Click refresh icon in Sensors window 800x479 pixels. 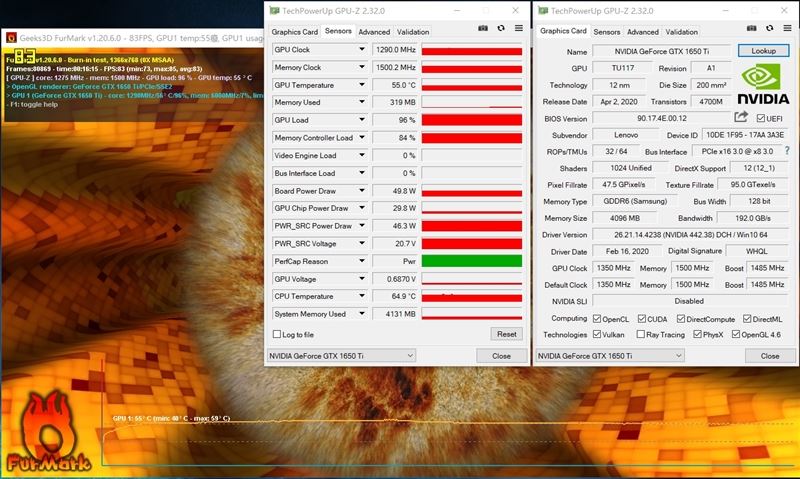(501, 28)
